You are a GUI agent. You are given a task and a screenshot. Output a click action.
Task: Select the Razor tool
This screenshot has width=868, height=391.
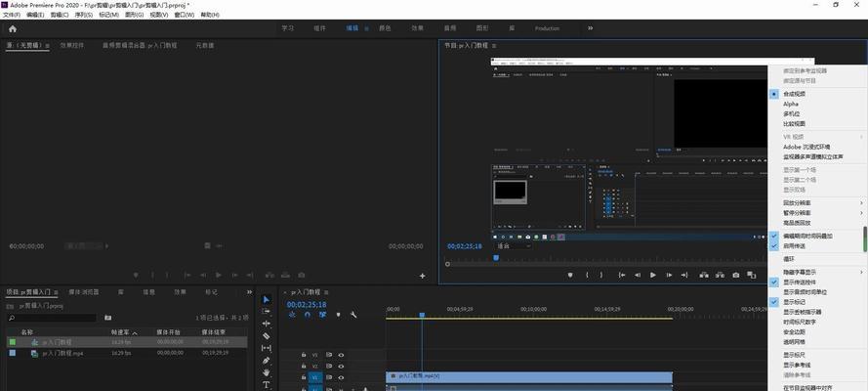[x=267, y=335]
